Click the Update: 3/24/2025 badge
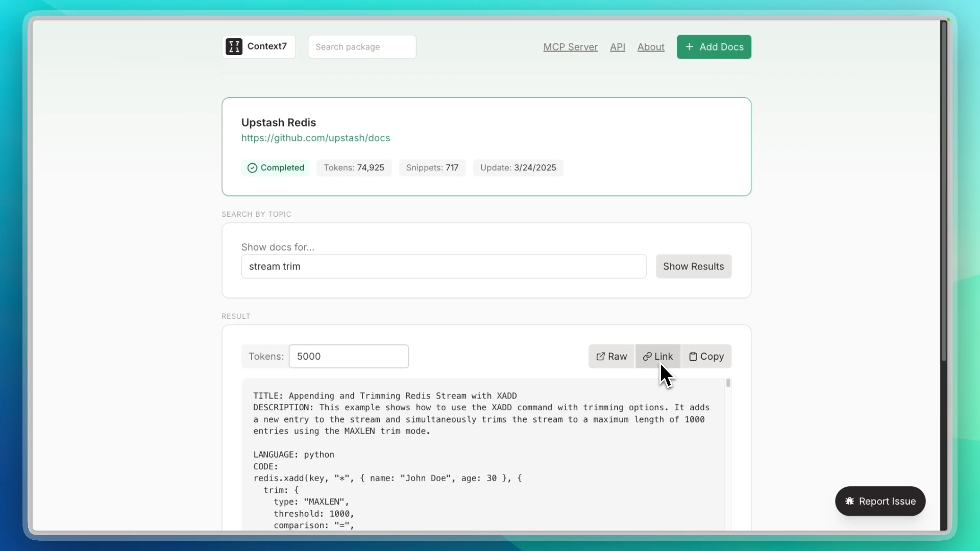Image resolution: width=980 pixels, height=551 pixels. coord(518,168)
